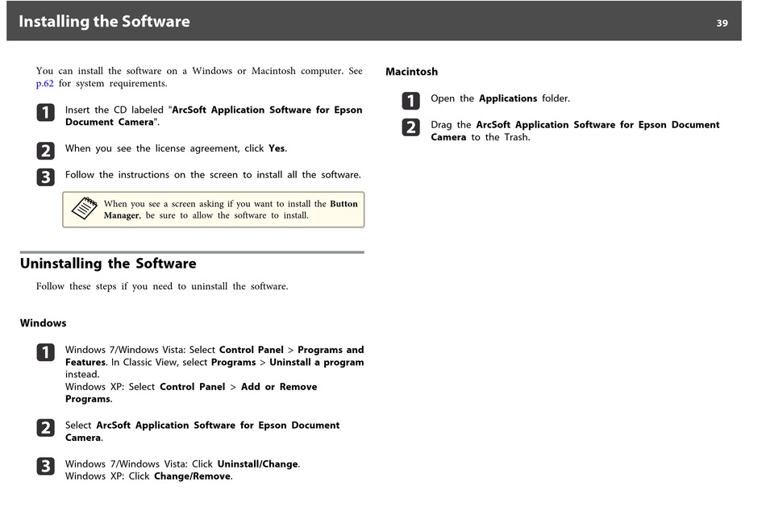The image size is (766, 532).
Task: Click the Macintosh step 1 icon beside Open Applications
Action: click(x=411, y=101)
